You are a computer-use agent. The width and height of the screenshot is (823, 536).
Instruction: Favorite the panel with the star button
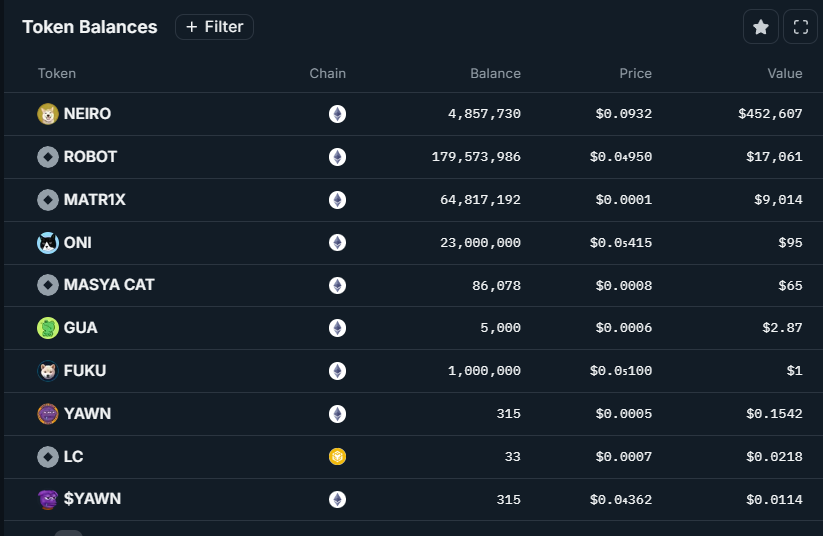[x=760, y=27]
